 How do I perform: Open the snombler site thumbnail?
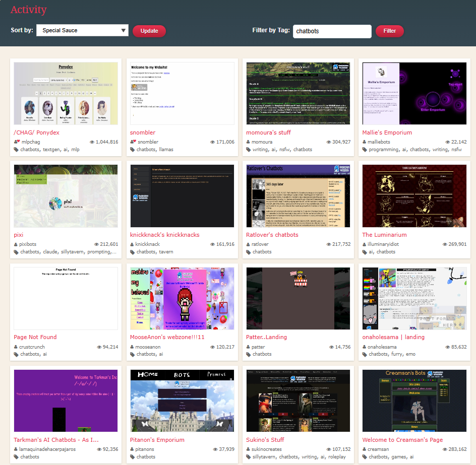182,93
